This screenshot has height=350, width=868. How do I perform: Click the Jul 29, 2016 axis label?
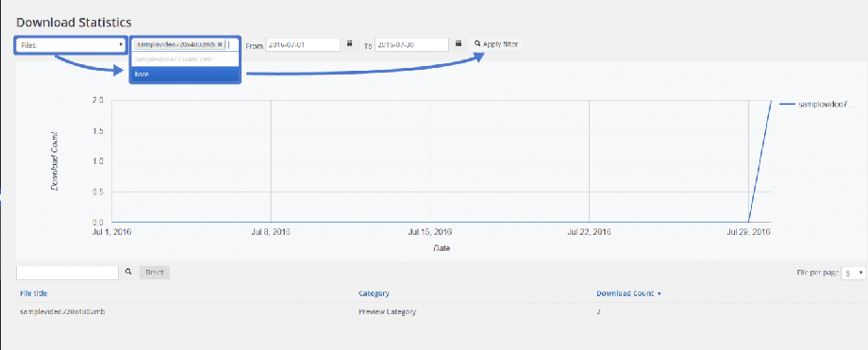point(748,232)
